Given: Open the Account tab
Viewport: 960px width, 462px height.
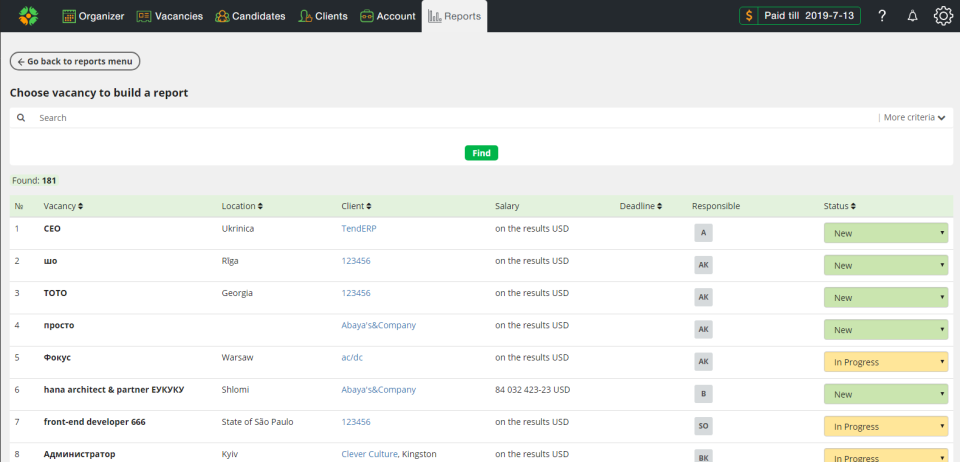Looking at the screenshot, I should click(x=388, y=17).
